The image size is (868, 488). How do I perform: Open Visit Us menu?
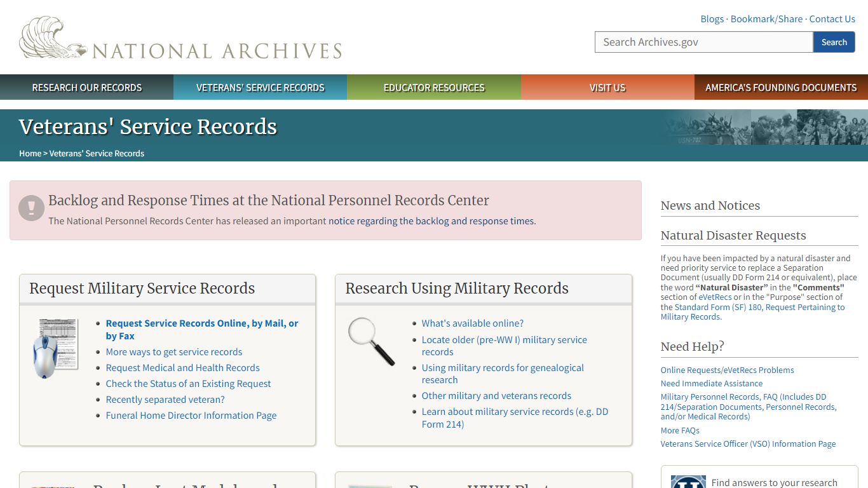(x=607, y=88)
